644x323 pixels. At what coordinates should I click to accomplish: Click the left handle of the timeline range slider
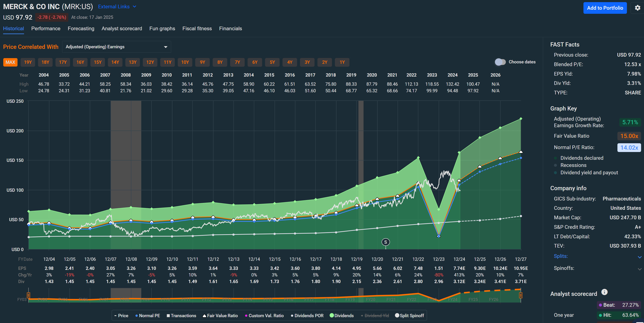pyautogui.click(x=29, y=295)
